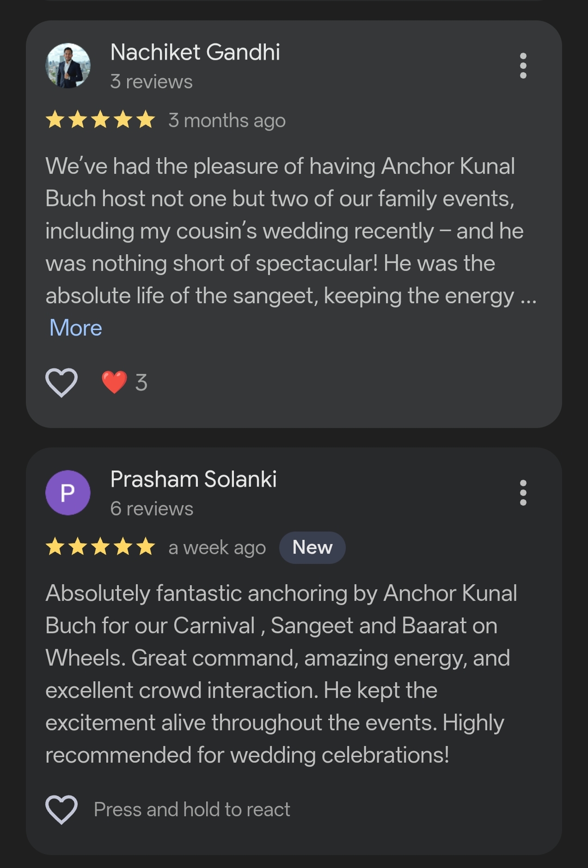The height and width of the screenshot is (868, 588).
Task: Tap Prasham Solanki's purple P avatar
Action: pyautogui.click(x=68, y=493)
